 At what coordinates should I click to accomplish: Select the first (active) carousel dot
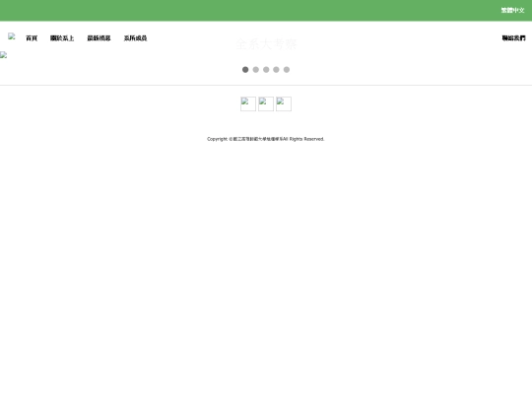(x=245, y=70)
